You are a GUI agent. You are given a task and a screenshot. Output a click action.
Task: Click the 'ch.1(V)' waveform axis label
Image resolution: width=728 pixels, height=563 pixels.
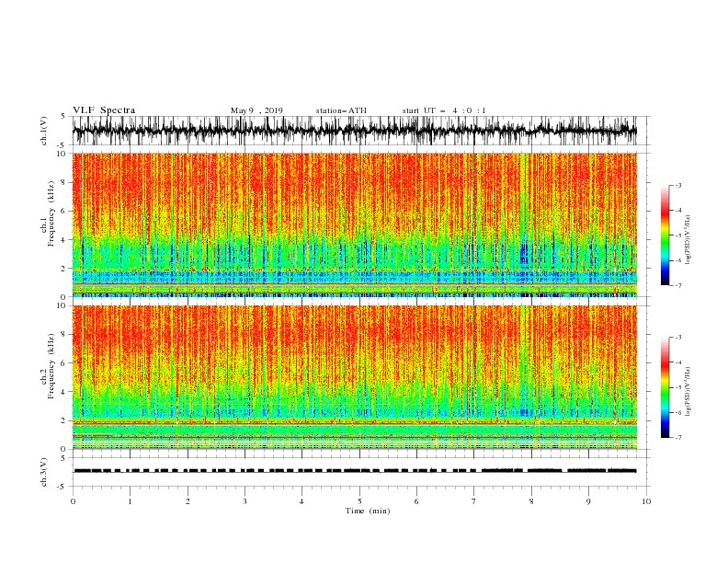[44, 131]
